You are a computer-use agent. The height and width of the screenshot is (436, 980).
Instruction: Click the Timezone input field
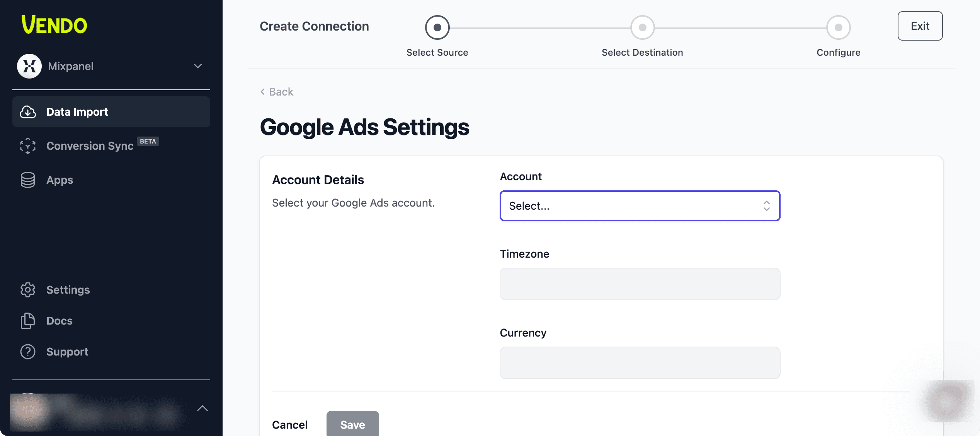tap(640, 284)
